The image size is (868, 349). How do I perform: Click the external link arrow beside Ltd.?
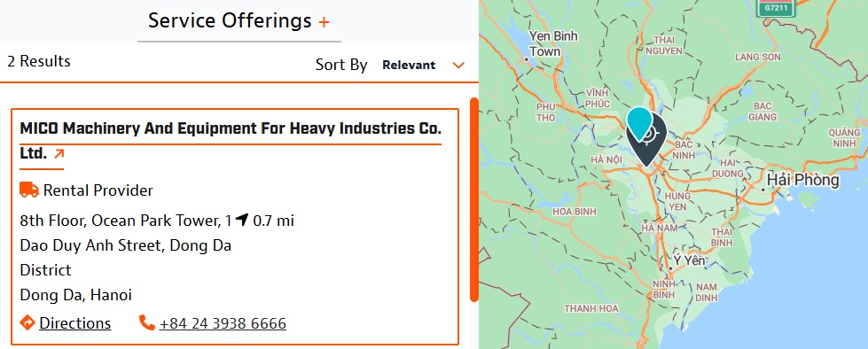(x=59, y=154)
